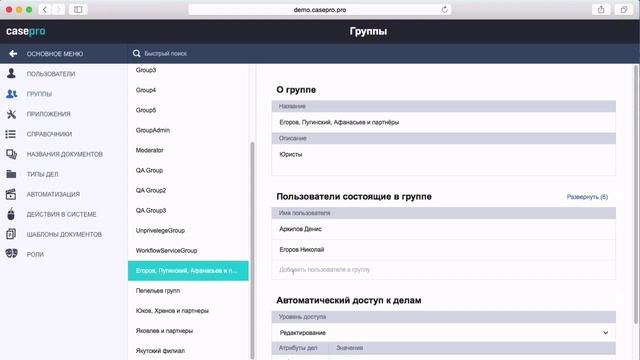The height and width of the screenshot is (360, 640).
Task: Select QA Group2 in the groups list
Action: point(188,190)
